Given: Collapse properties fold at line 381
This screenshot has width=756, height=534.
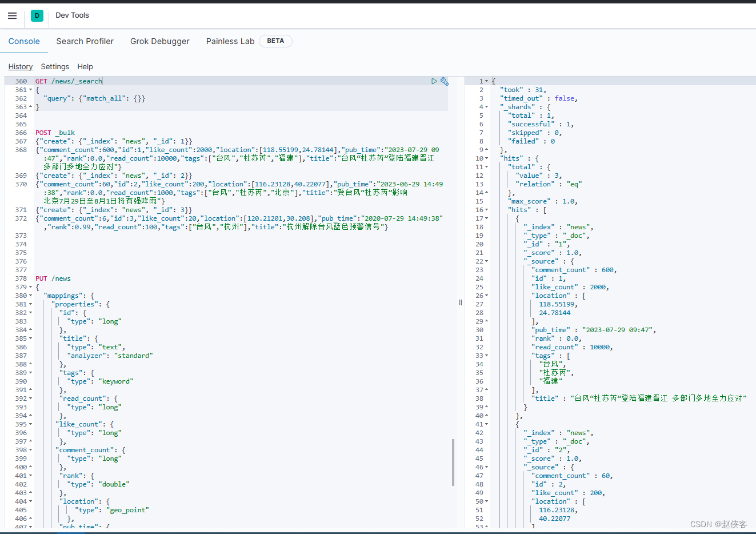Looking at the screenshot, I should point(30,304).
